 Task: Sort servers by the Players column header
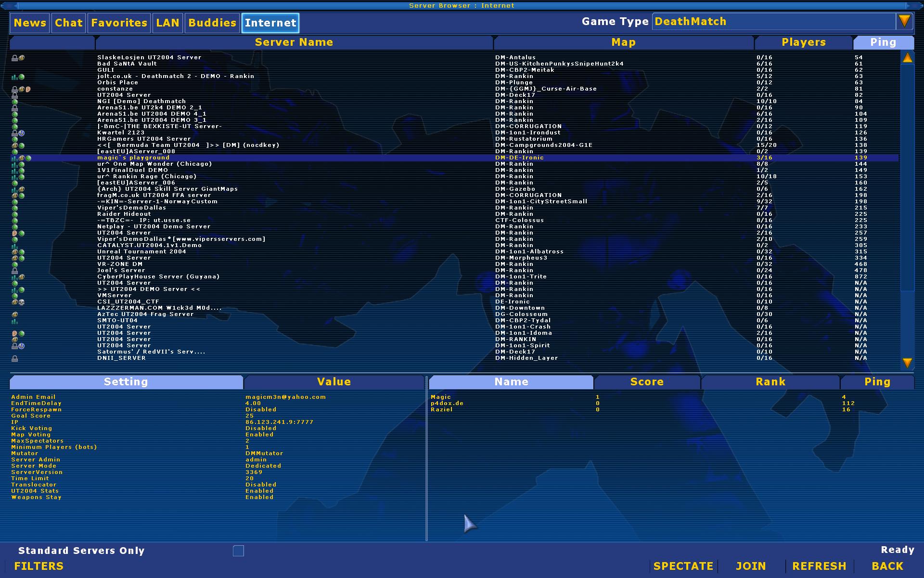[803, 42]
